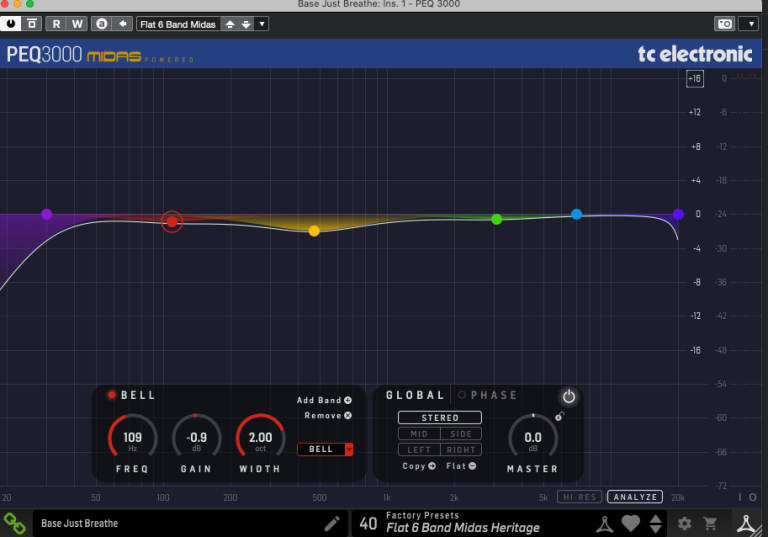Click the FREQ knob showing 109 Hz

(x=132, y=438)
